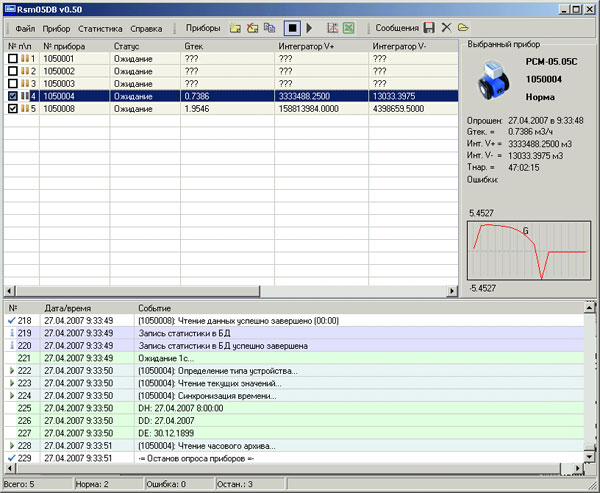
Task: Click the Событие column header in log
Action: tap(155, 307)
